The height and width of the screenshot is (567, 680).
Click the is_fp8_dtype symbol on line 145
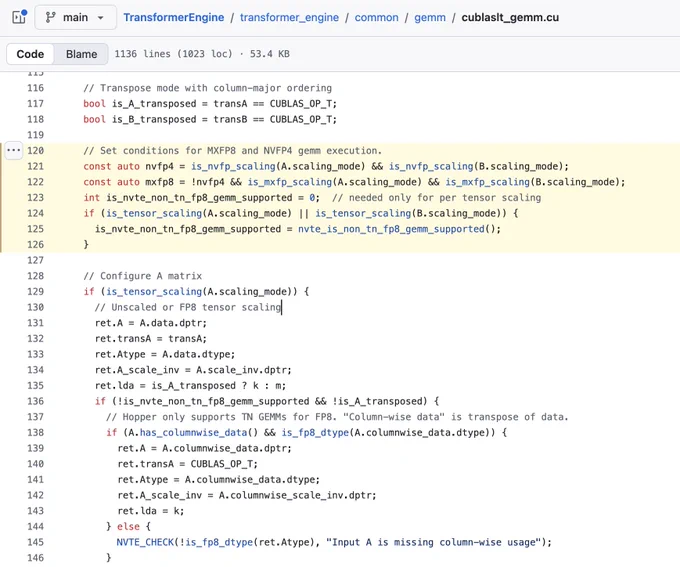[219, 542]
